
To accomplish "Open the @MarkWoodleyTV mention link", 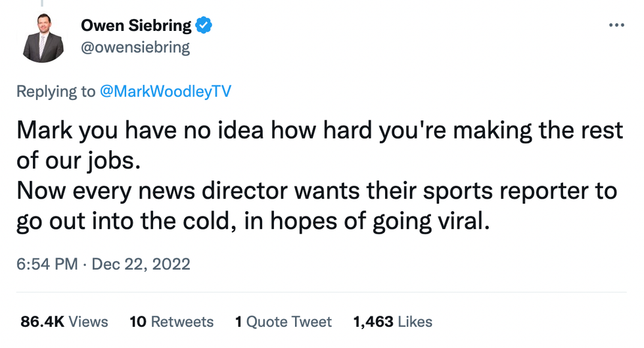I will tap(165, 91).
